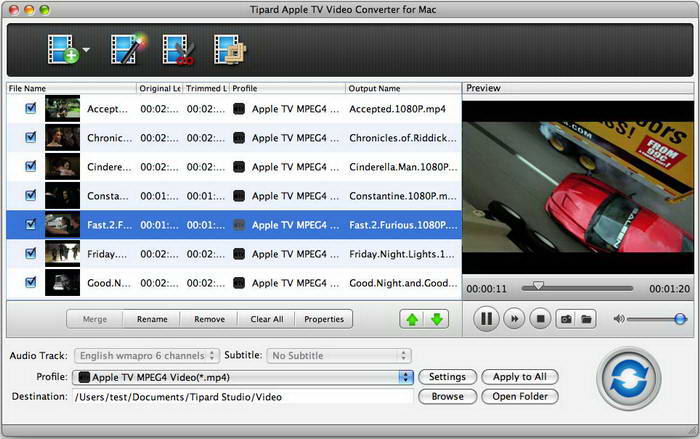The width and height of the screenshot is (700, 439).
Task: Click the volume slider knob
Action: [680, 319]
